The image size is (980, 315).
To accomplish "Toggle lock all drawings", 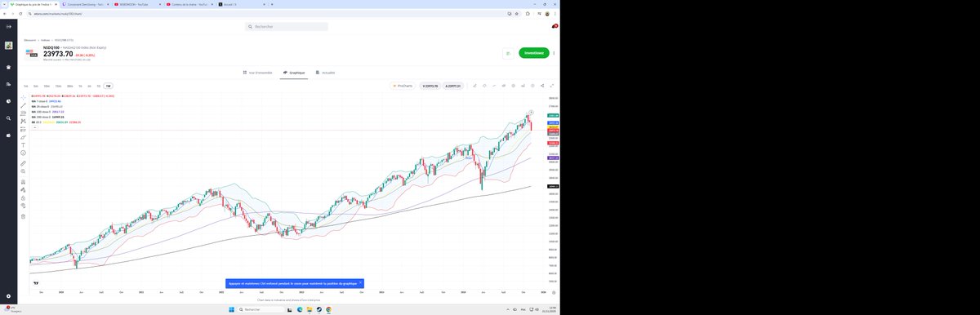I will [23, 197].
